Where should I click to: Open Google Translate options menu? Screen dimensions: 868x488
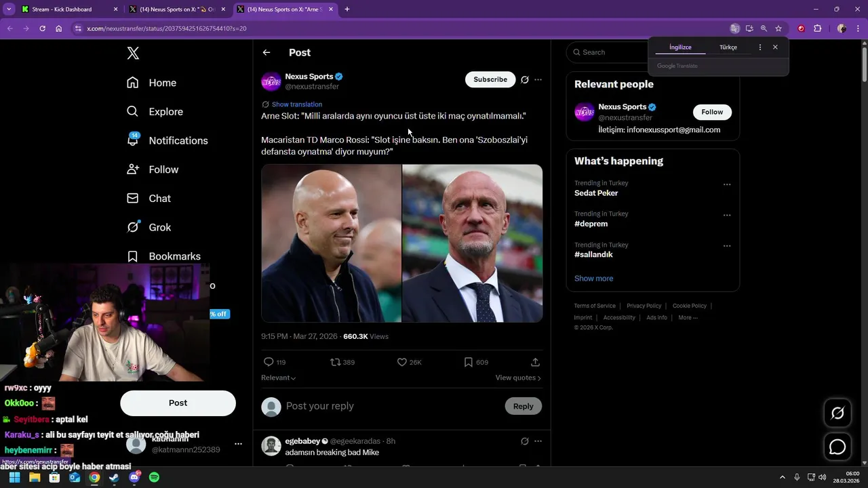(759, 47)
